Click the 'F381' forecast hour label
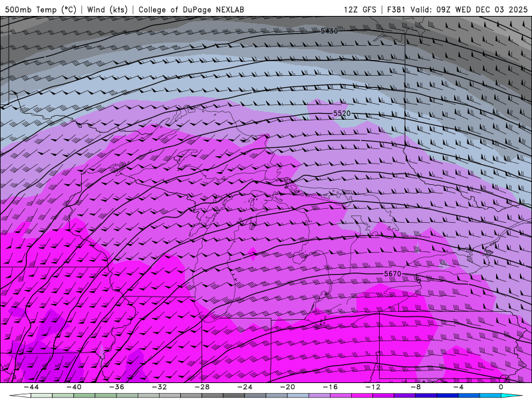Screen dimensions: 532x399 tap(396, 10)
